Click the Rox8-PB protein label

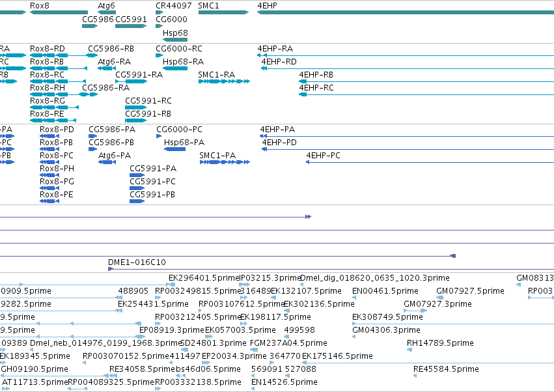pos(56,143)
